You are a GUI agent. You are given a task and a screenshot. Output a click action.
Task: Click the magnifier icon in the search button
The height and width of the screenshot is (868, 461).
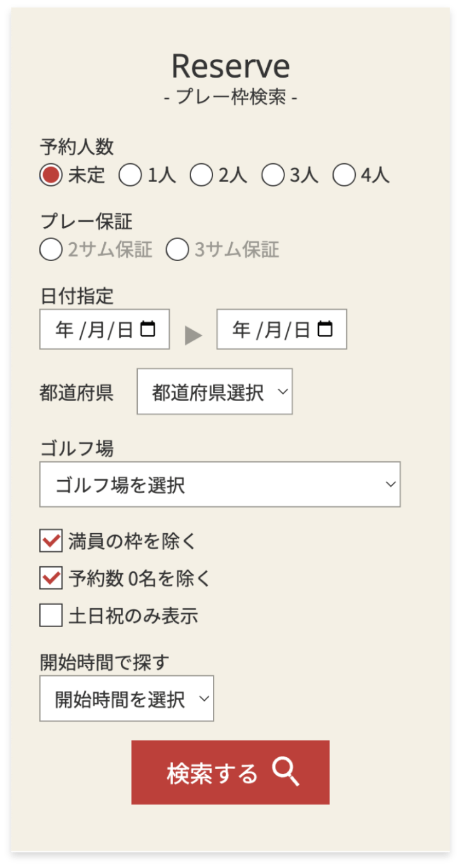pos(286,773)
